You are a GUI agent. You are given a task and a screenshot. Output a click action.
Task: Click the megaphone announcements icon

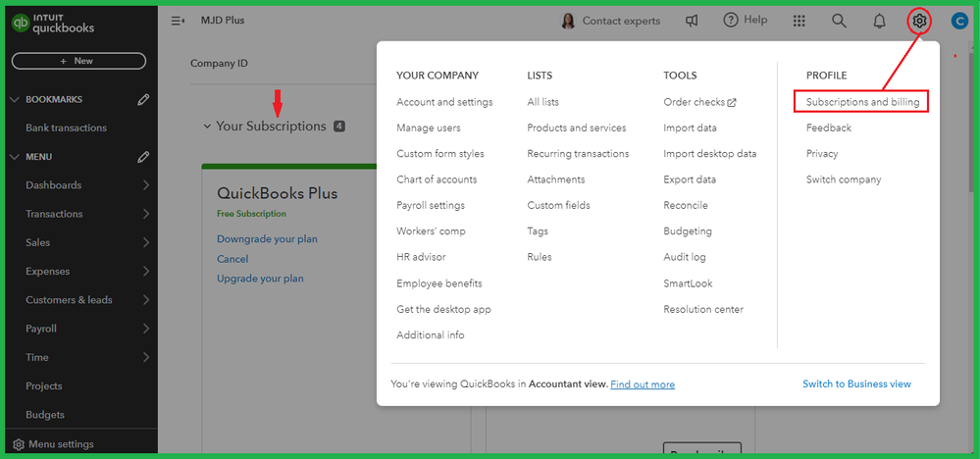(692, 20)
